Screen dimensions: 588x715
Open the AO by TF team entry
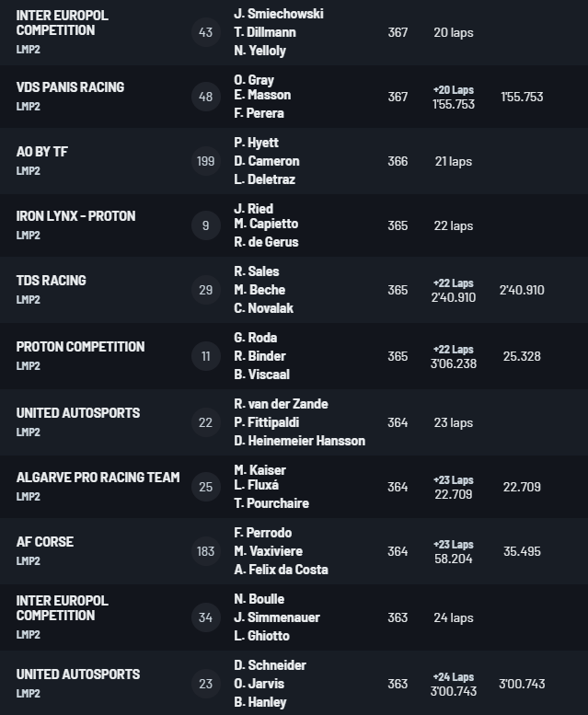pos(42,152)
